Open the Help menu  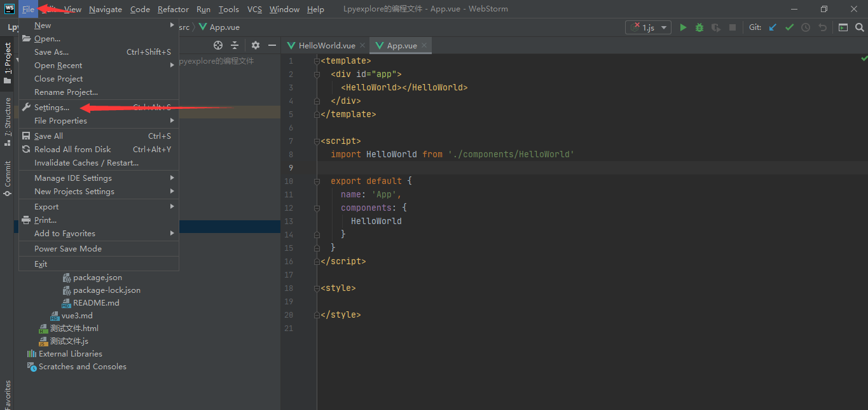click(315, 9)
